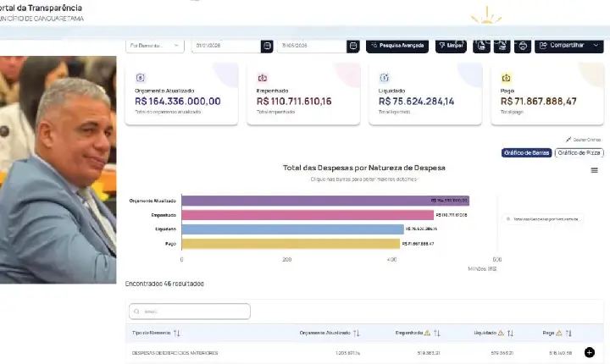610x364 pixels.
Task: Sort by Tipo de Elemento column
Action: click(x=176, y=333)
